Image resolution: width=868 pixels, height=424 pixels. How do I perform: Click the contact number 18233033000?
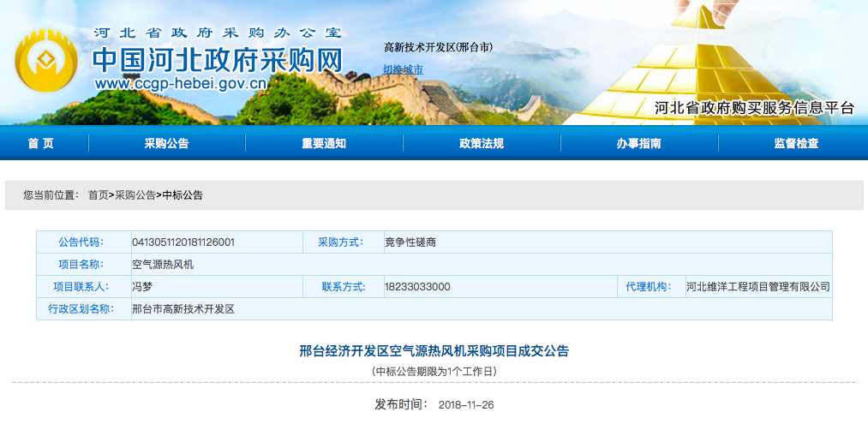tap(417, 287)
